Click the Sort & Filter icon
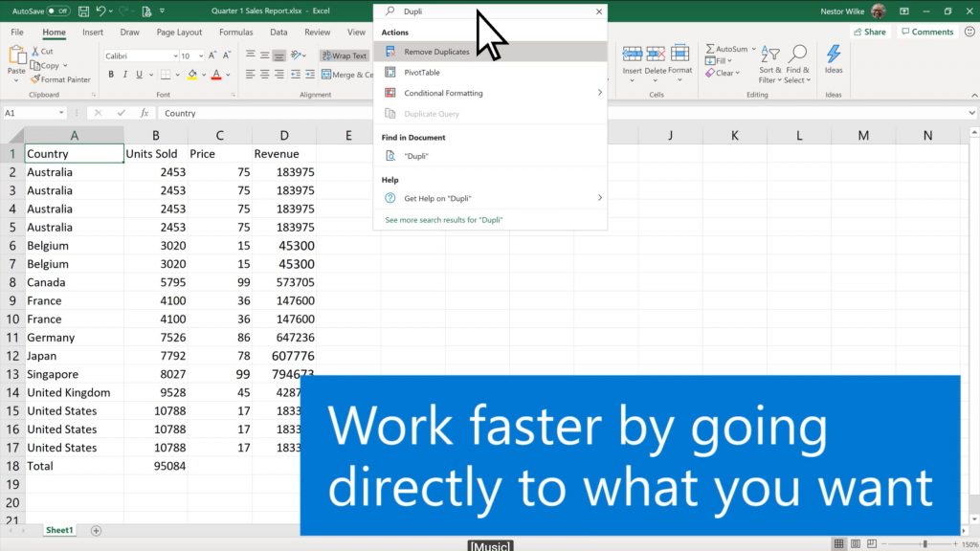980x551 pixels. (x=769, y=55)
